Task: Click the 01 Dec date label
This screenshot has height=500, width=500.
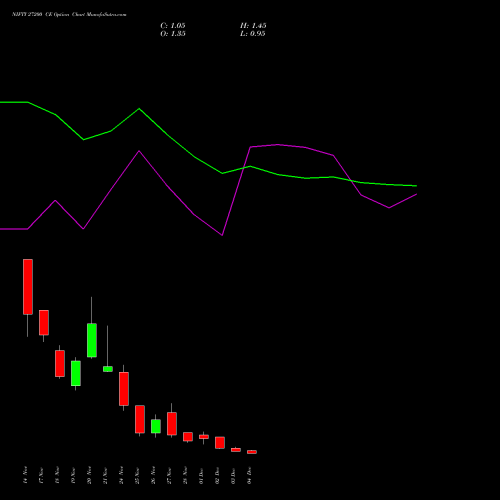Action: point(202,475)
